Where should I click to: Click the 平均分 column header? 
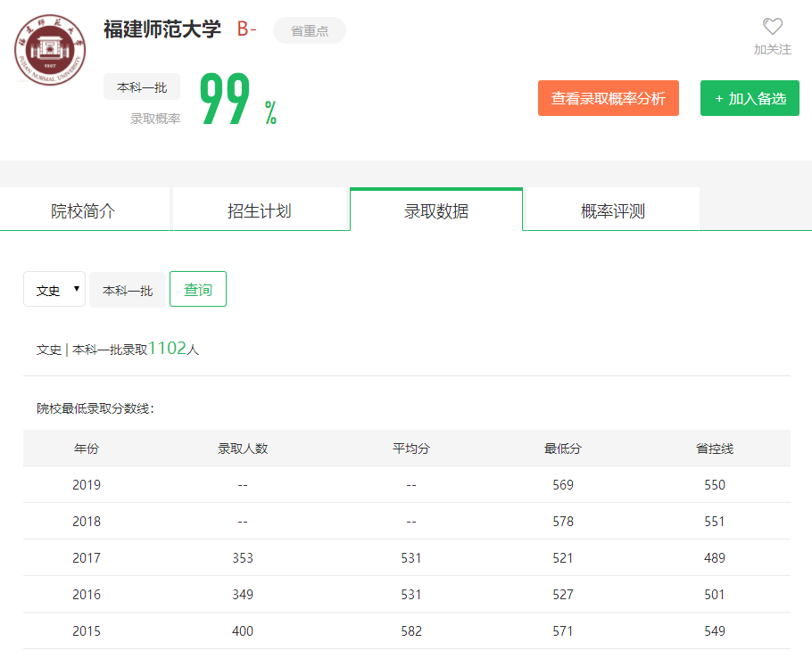point(410,449)
